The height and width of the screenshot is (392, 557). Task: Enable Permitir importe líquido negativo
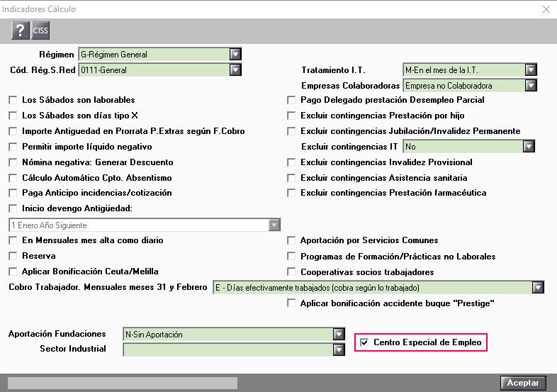pyautogui.click(x=13, y=147)
